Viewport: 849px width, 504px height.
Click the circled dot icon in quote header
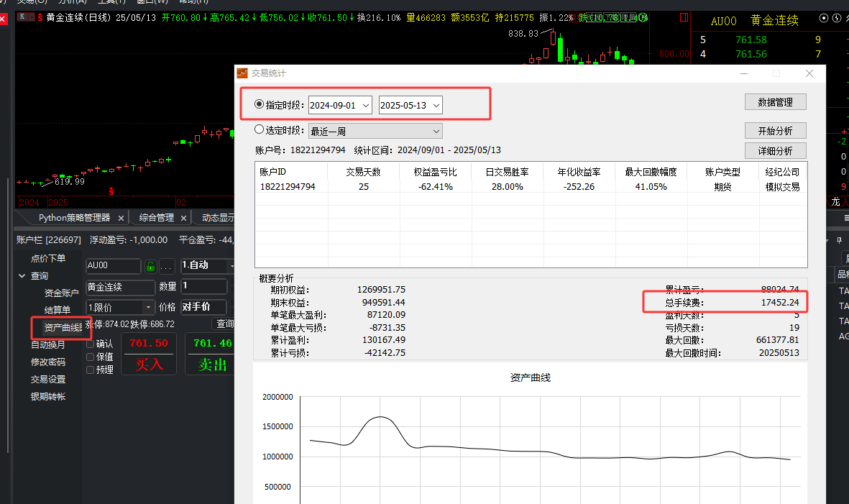tap(824, 18)
